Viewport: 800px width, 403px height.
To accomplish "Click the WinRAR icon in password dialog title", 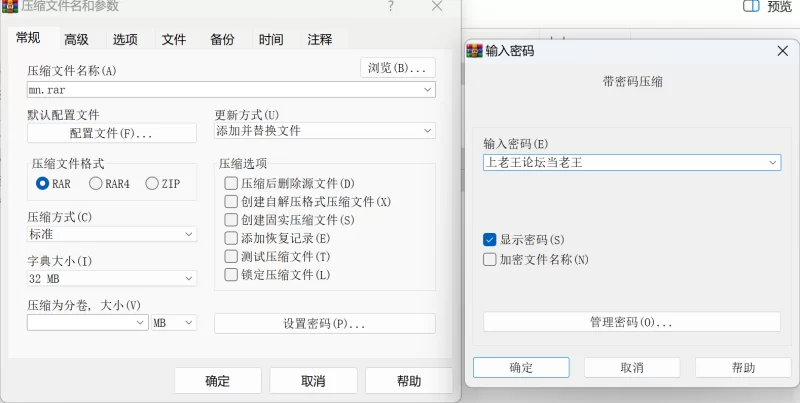I will [x=474, y=51].
